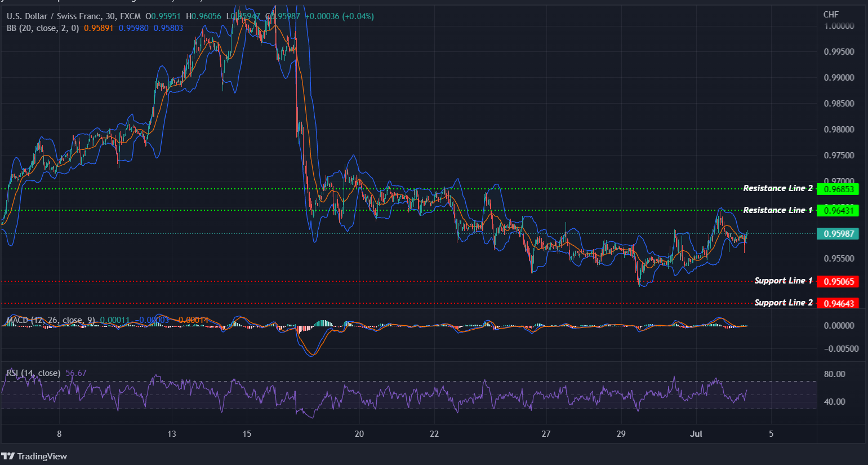Select the RSI (14, close) indicator legend
868x465 pixels.
click(33, 373)
